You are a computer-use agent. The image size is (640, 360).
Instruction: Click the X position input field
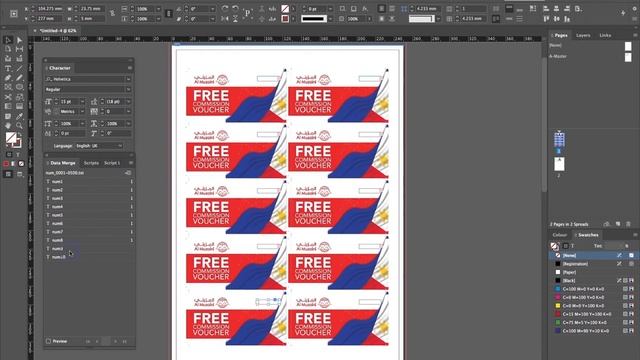pyautogui.click(x=49, y=9)
